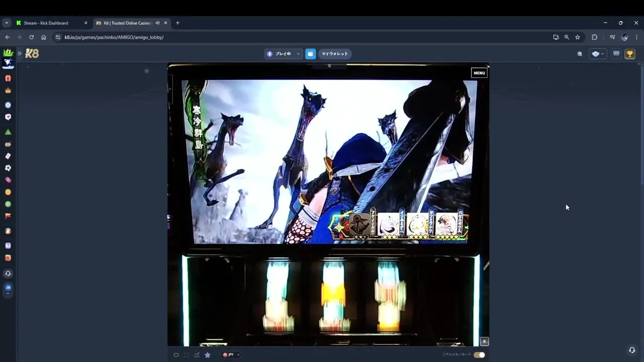Image resolution: width=644 pixels, height=362 pixels.
Task: Enable theater mode under the game
Action: [176, 355]
